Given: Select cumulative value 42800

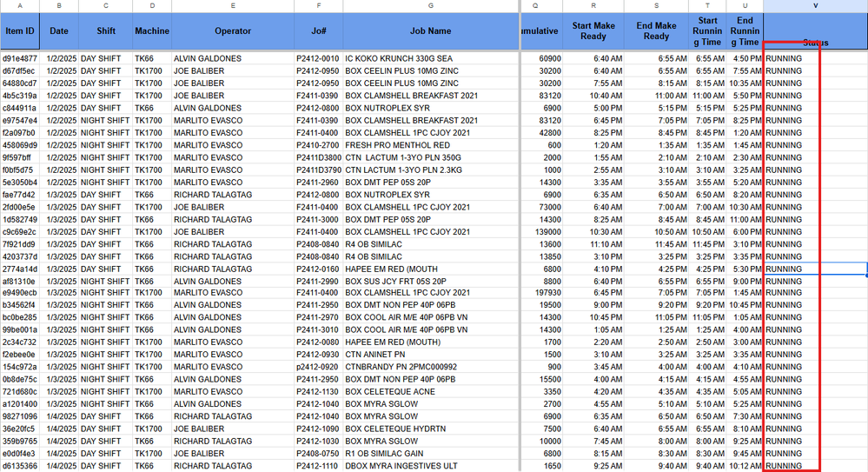Looking at the screenshot, I should click(x=542, y=133).
